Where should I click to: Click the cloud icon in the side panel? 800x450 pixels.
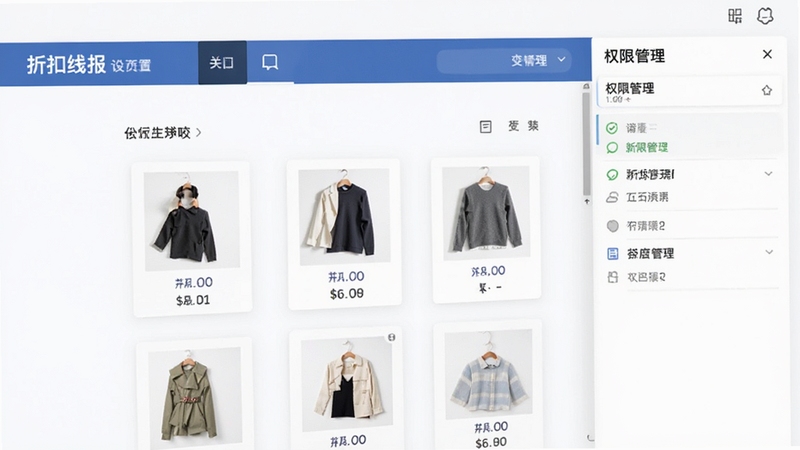click(x=612, y=197)
